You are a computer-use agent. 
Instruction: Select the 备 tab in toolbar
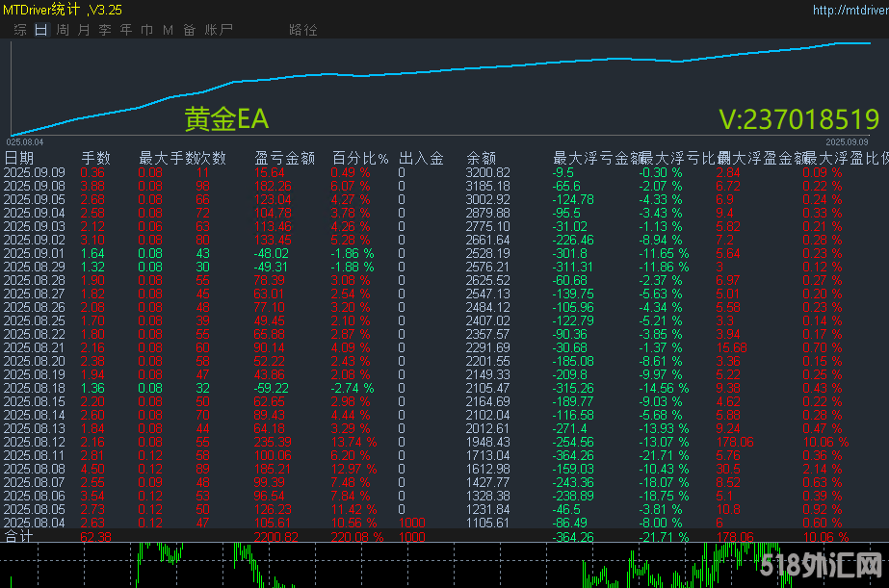click(x=189, y=30)
